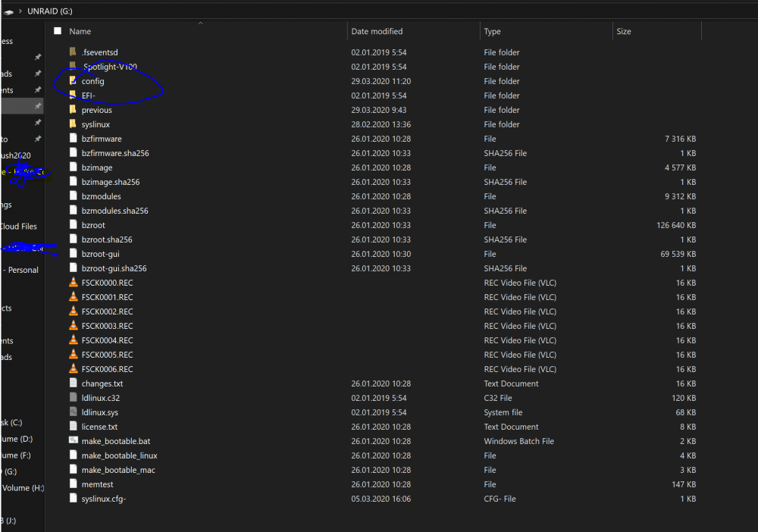Image resolution: width=758 pixels, height=532 pixels.
Task: Click the 126 640 KB size of bzroot
Action: (676, 225)
